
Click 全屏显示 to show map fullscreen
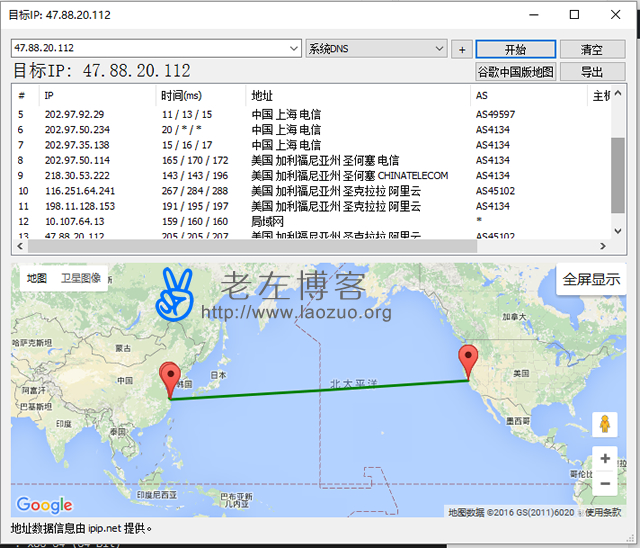591,279
